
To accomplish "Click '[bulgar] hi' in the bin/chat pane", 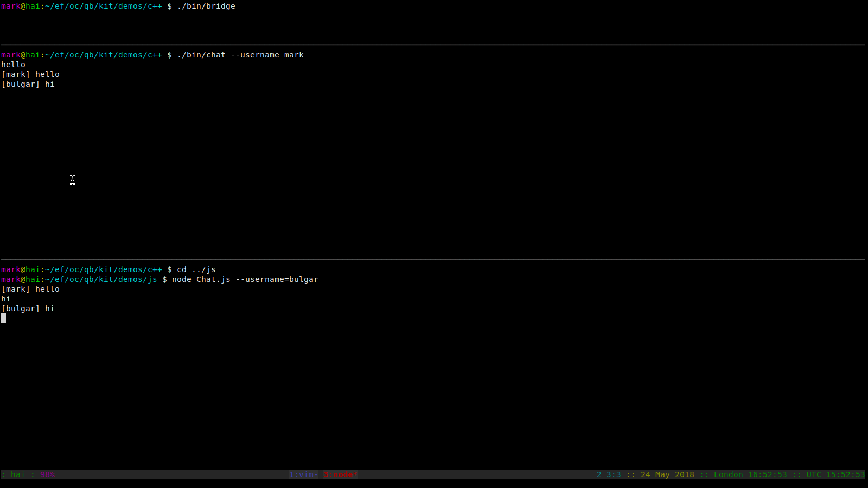I will point(28,84).
